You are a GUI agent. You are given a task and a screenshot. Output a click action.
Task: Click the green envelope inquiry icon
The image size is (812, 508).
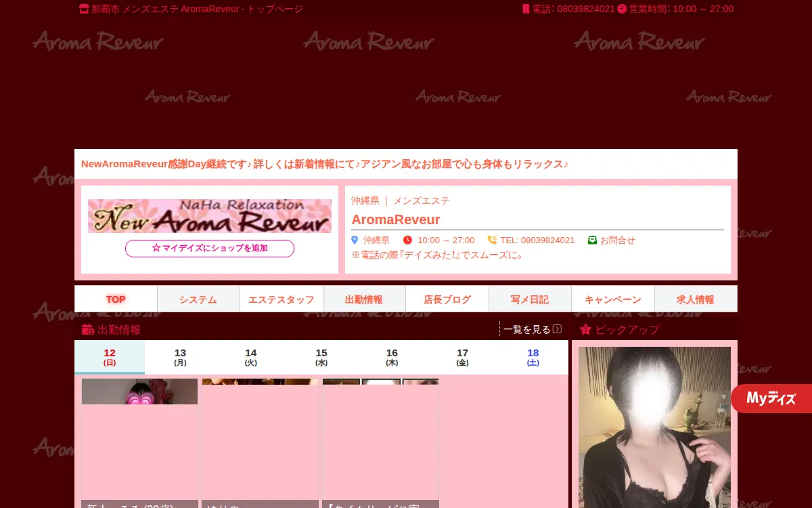pos(592,240)
